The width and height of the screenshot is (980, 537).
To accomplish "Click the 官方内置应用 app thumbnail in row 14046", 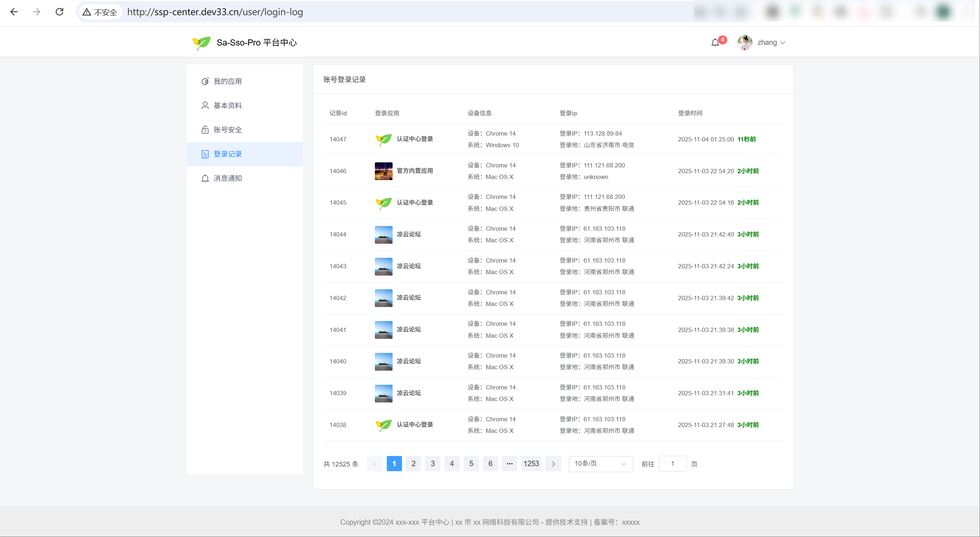I will pyautogui.click(x=384, y=171).
